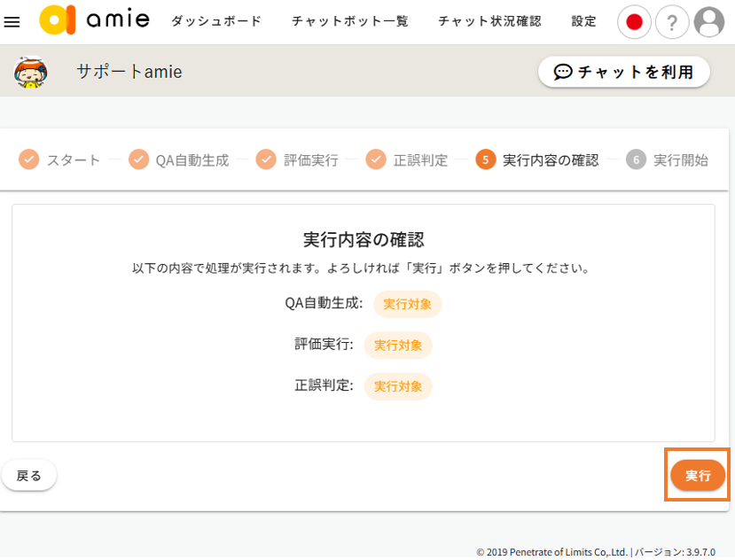Click the QA自動生成 step checkmark icon
This screenshot has width=735, height=560.
click(x=139, y=159)
